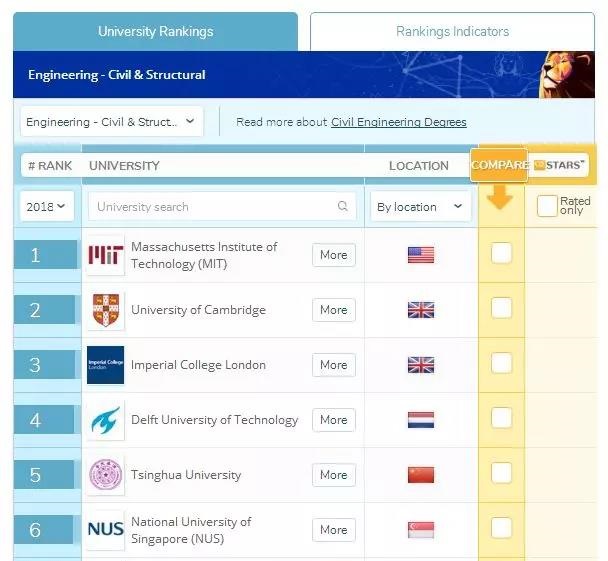Viewport: 608px width, 561px height.
Task: Click the QS Stars logo header
Action: 559,165
